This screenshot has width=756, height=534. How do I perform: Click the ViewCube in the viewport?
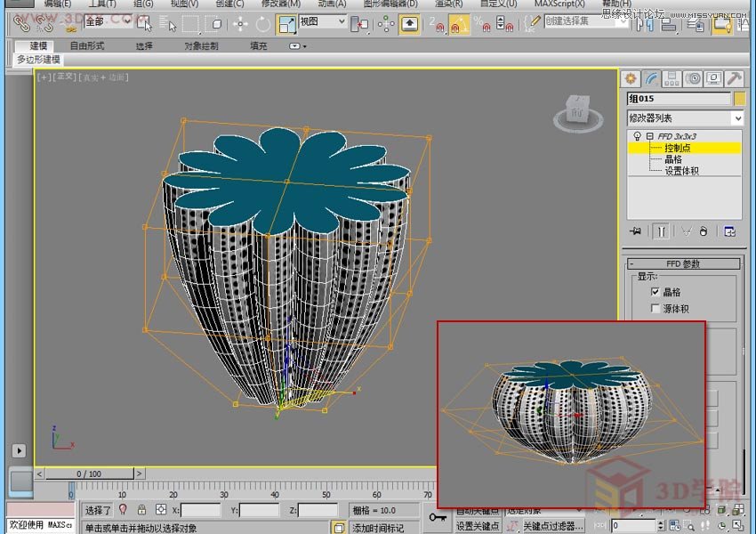click(577, 113)
